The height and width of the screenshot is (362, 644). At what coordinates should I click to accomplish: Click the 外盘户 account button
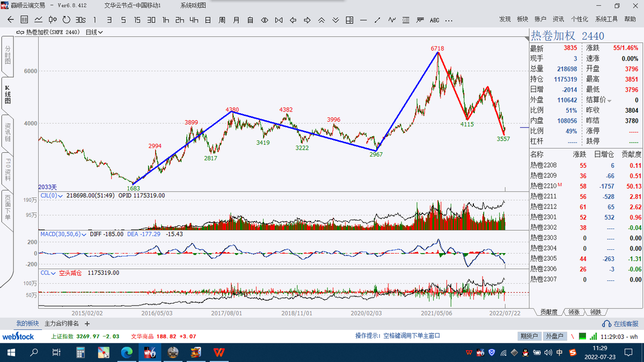554,336
